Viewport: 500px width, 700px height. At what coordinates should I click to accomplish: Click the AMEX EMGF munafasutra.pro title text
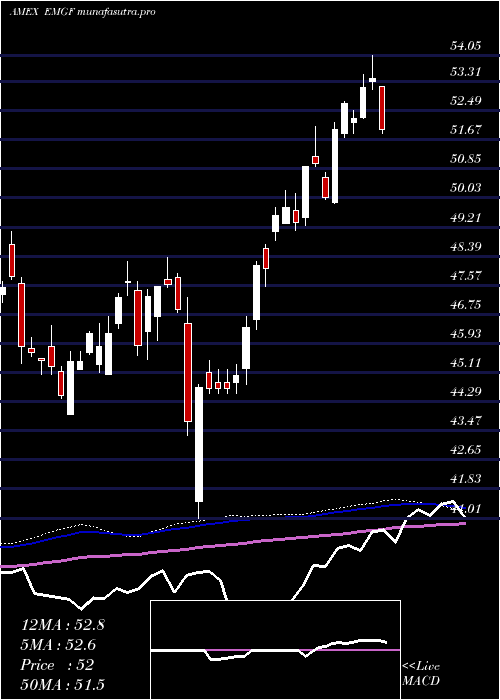[x=83, y=12]
